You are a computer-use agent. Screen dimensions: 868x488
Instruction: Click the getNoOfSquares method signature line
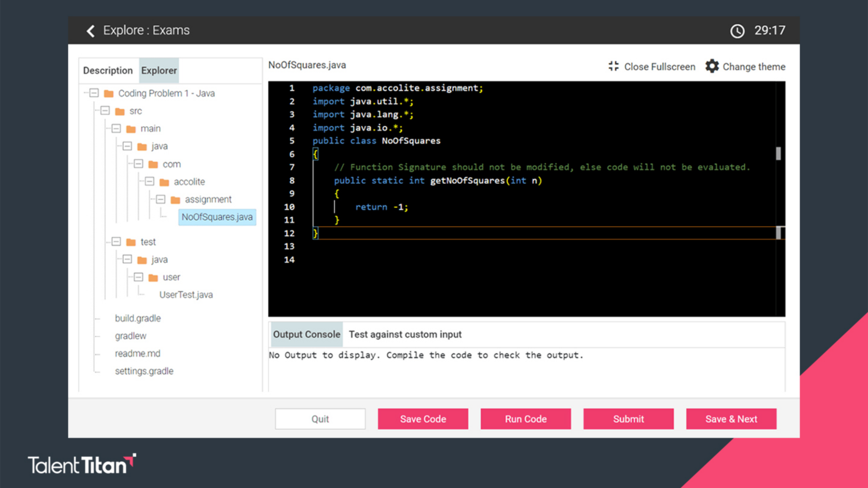438,181
